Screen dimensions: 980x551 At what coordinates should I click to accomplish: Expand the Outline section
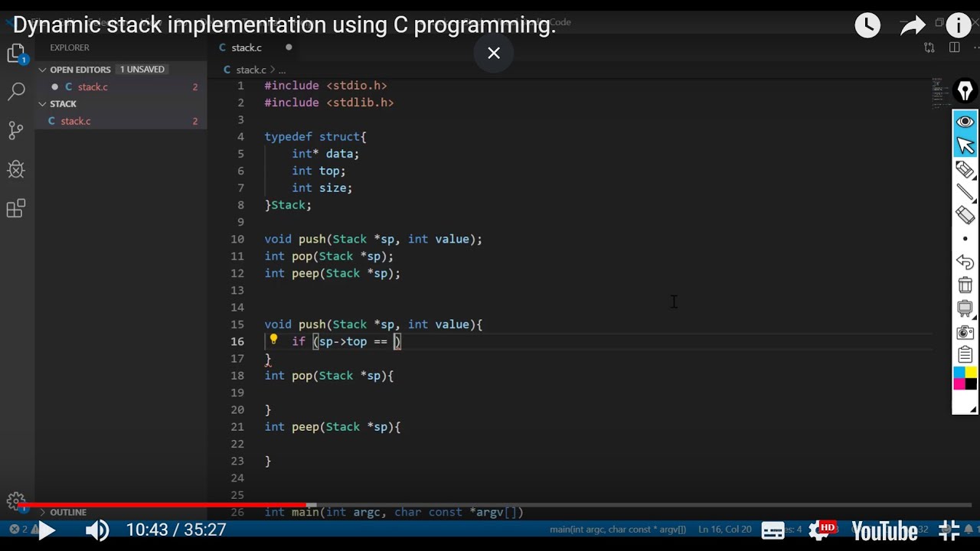pyautogui.click(x=68, y=512)
